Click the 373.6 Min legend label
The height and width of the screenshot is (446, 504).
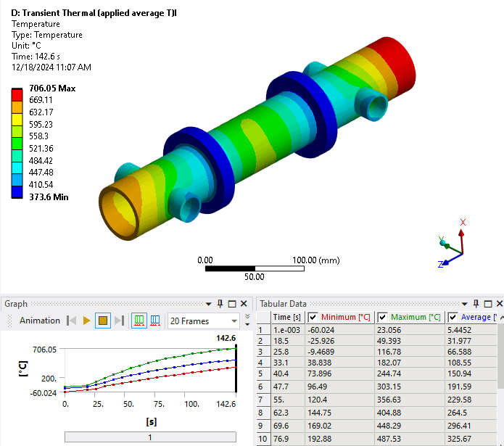49,197
